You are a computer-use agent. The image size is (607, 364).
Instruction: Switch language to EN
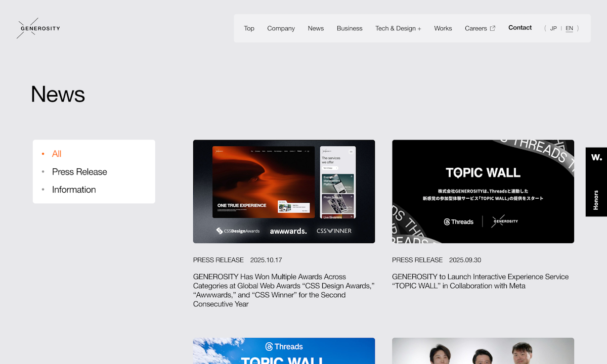pyautogui.click(x=569, y=28)
